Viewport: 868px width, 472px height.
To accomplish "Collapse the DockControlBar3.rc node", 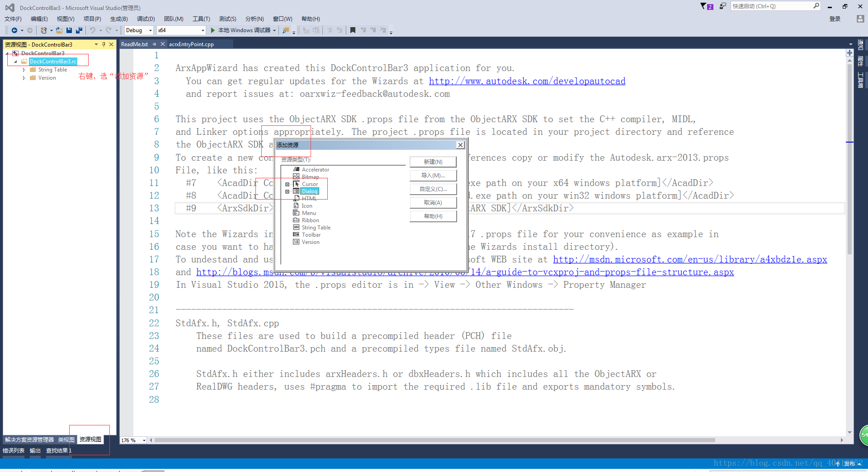I will point(15,62).
